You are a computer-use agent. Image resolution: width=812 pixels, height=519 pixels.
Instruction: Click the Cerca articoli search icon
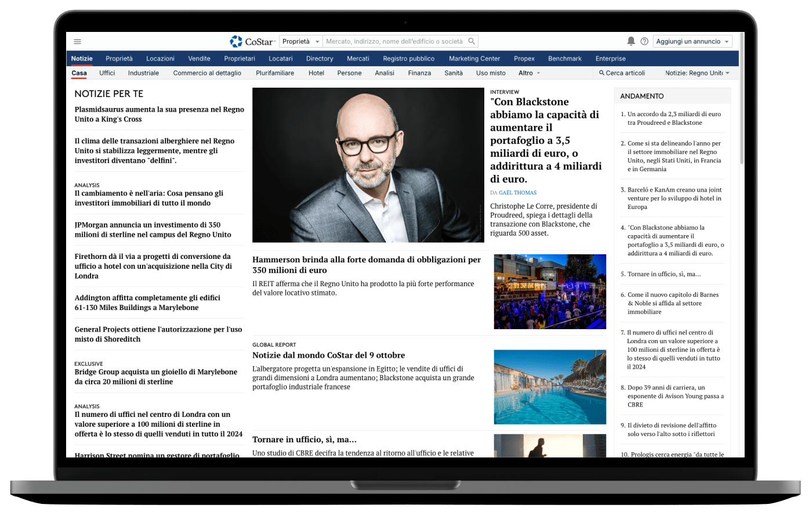(x=602, y=73)
